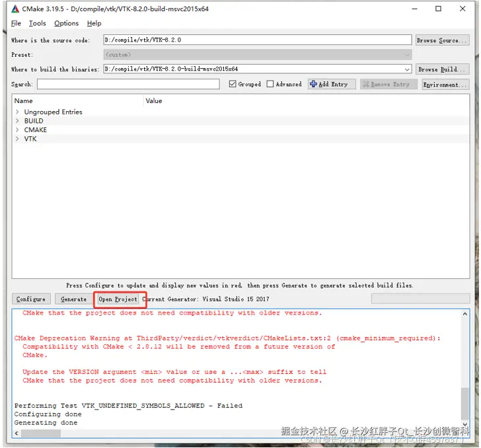Click the output log horizontal scrollbar thumb

41,433
